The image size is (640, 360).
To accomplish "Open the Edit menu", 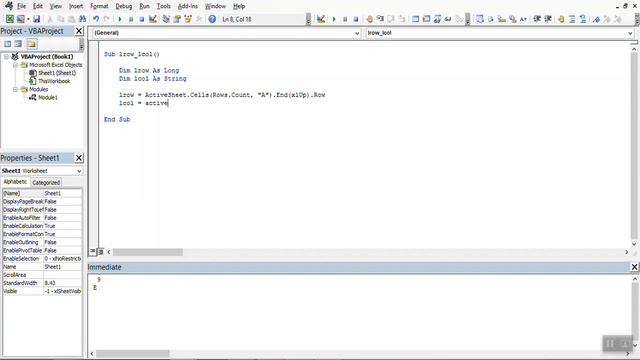I will tap(38, 6).
